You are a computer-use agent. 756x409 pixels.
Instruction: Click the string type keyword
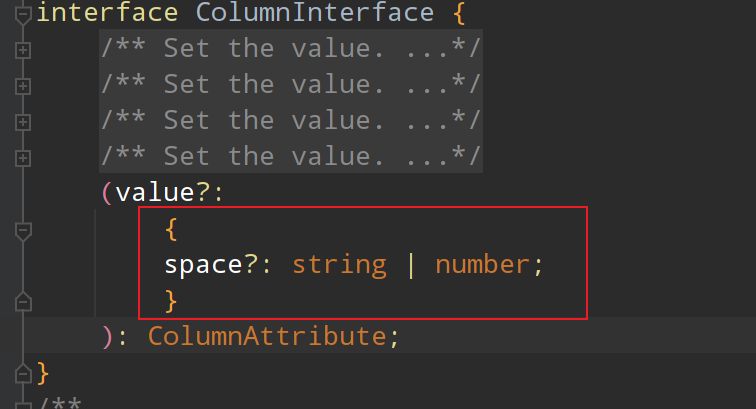(339, 264)
